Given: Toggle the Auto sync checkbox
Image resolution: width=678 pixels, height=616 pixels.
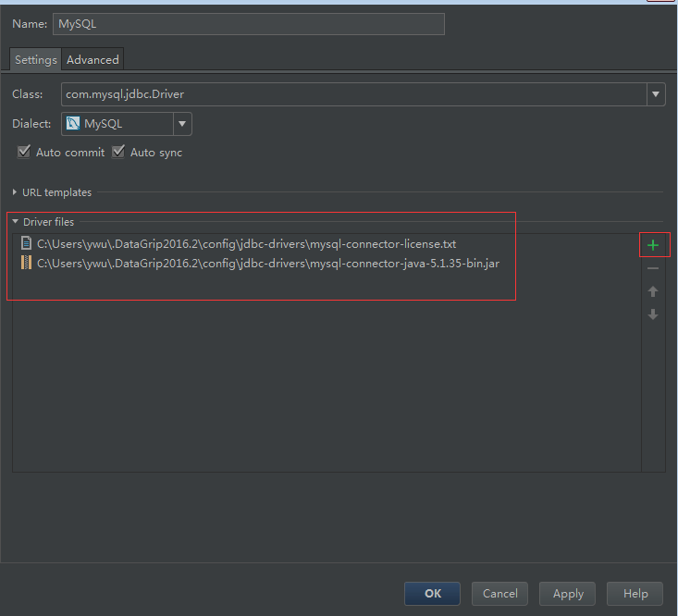Looking at the screenshot, I should coord(118,152).
